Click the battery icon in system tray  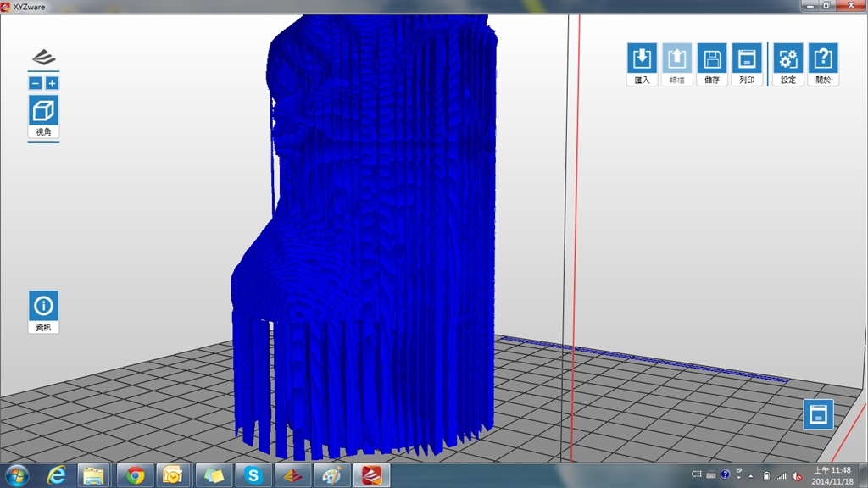(766, 476)
